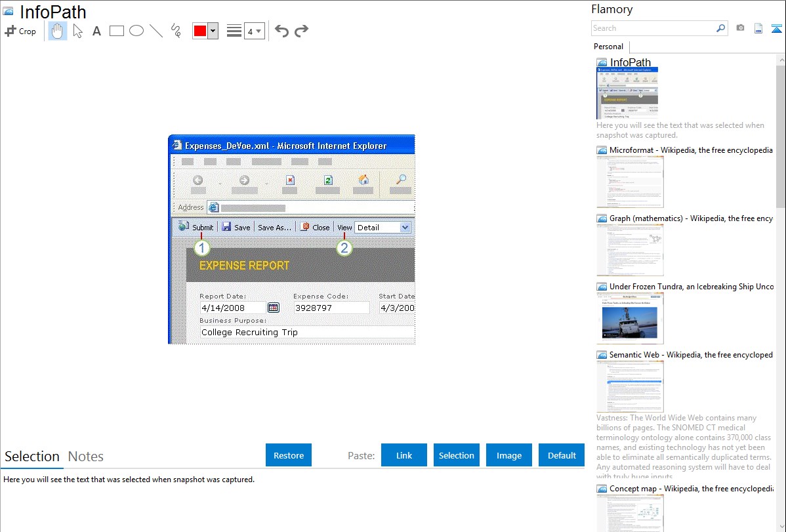Click the magnifier icon in search box
This screenshot has width=786, height=532.
pos(720,28)
